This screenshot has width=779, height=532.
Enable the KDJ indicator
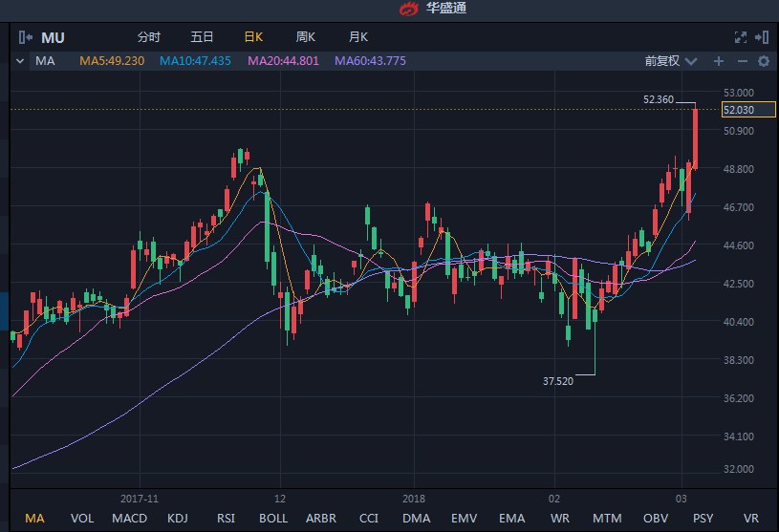pyautogui.click(x=178, y=519)
